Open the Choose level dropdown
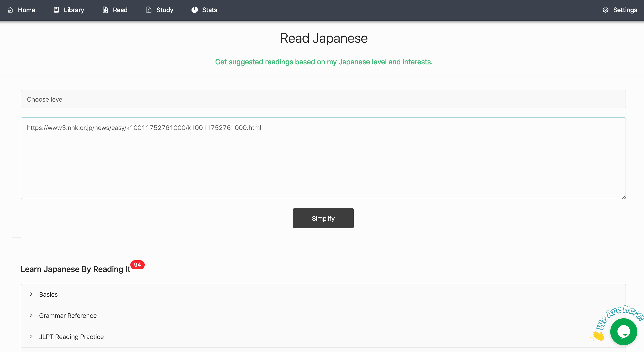644x352 pixels. pos(323,99)
